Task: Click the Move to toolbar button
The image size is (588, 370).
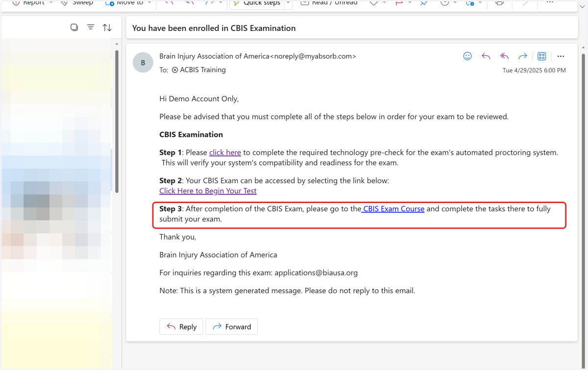Action: point(125,3)
